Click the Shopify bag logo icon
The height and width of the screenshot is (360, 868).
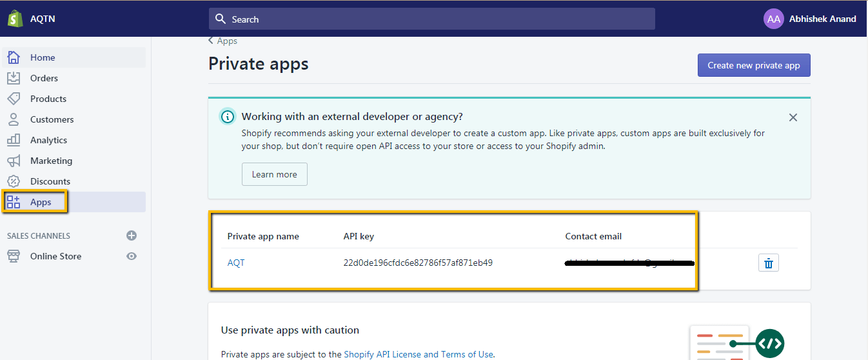[15, 18]
